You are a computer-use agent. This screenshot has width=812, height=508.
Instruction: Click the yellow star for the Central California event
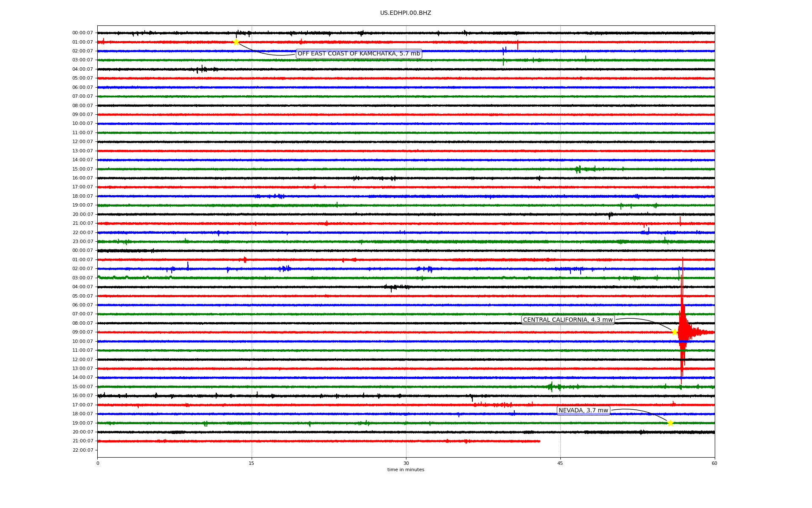pos(675,332)
